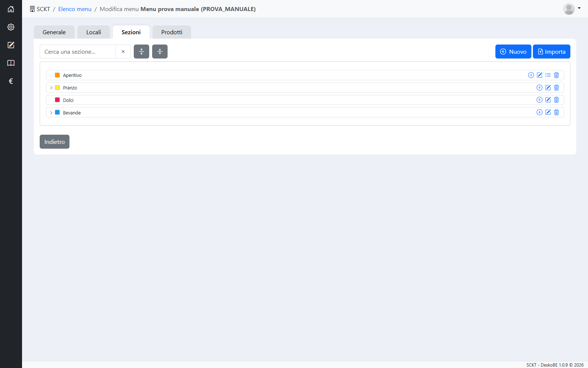Switch to the Locali tab
The height and width of the screenshot is (368, 588).
pos(94,32)
